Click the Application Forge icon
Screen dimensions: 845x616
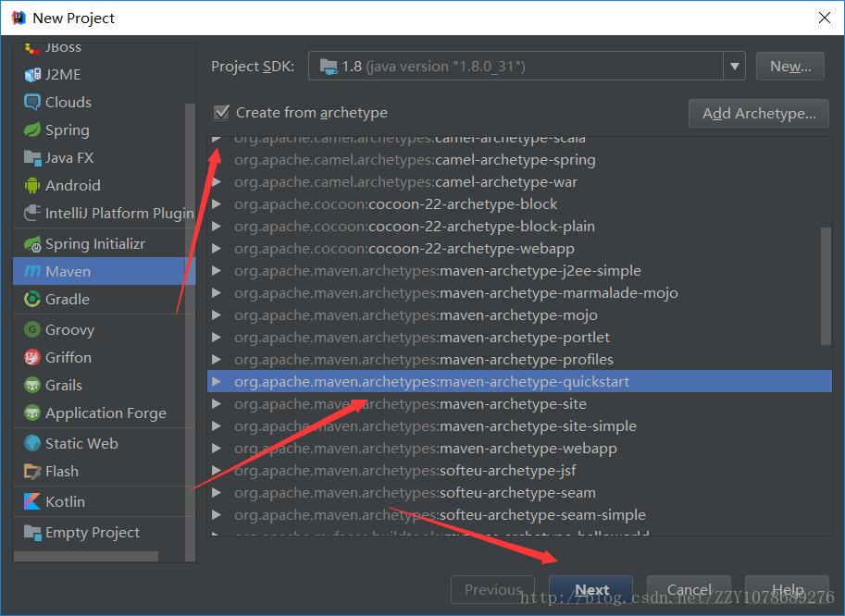coord(32,413)
